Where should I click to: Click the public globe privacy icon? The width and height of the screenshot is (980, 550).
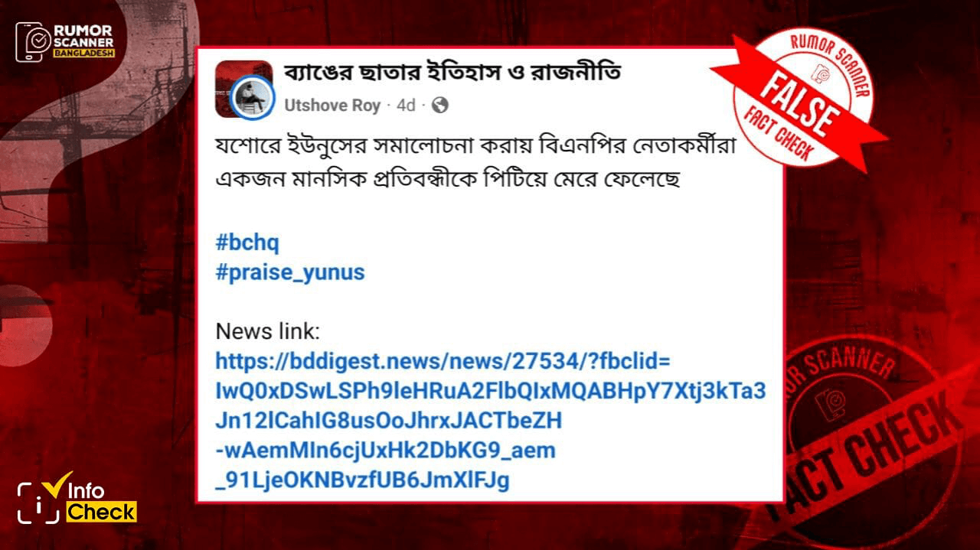pyautogui.click(x=440, y=105)
